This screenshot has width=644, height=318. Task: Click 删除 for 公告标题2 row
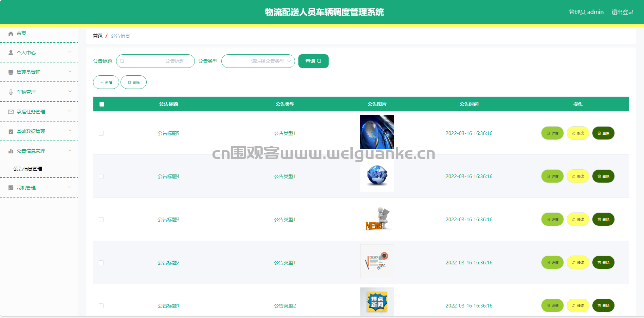(x=603, y=262)
